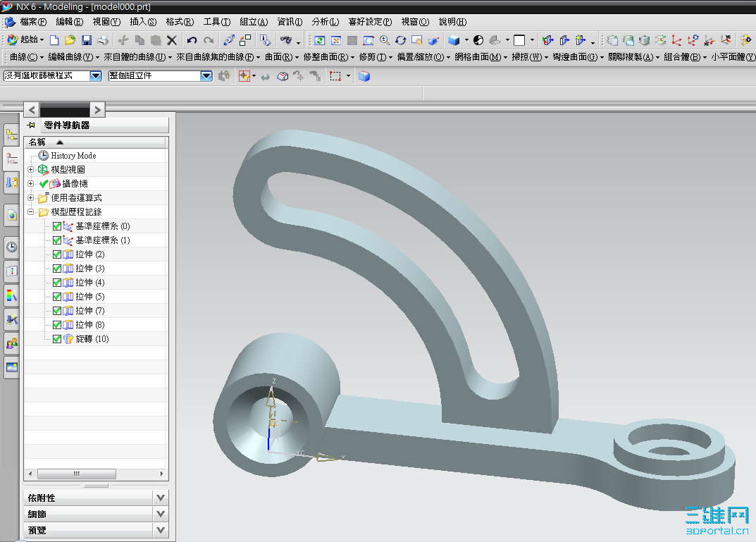This screenshot has width=756, height=542.
Task: Select the History Mode tree row
Action: [x=97, y=155]
